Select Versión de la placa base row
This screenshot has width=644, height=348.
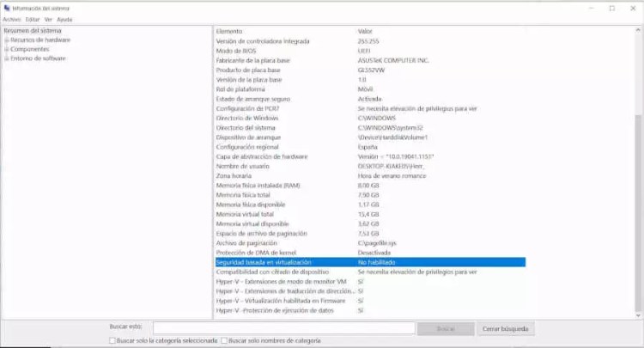point(370,80)
